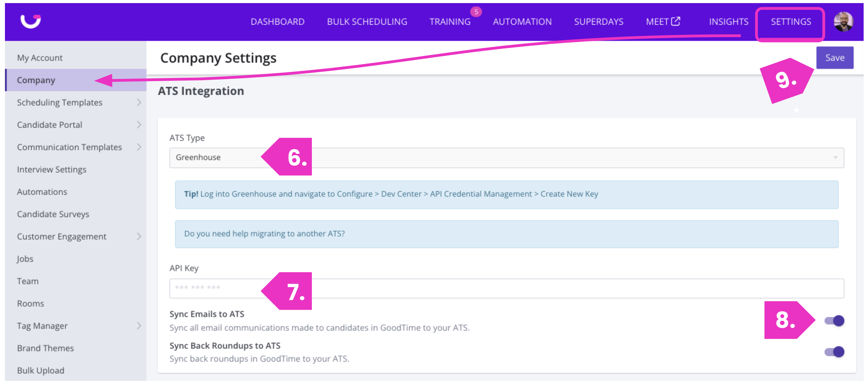Toggle Sync Emails to ATS switch
868x383 pixels.
pos(834,320)
